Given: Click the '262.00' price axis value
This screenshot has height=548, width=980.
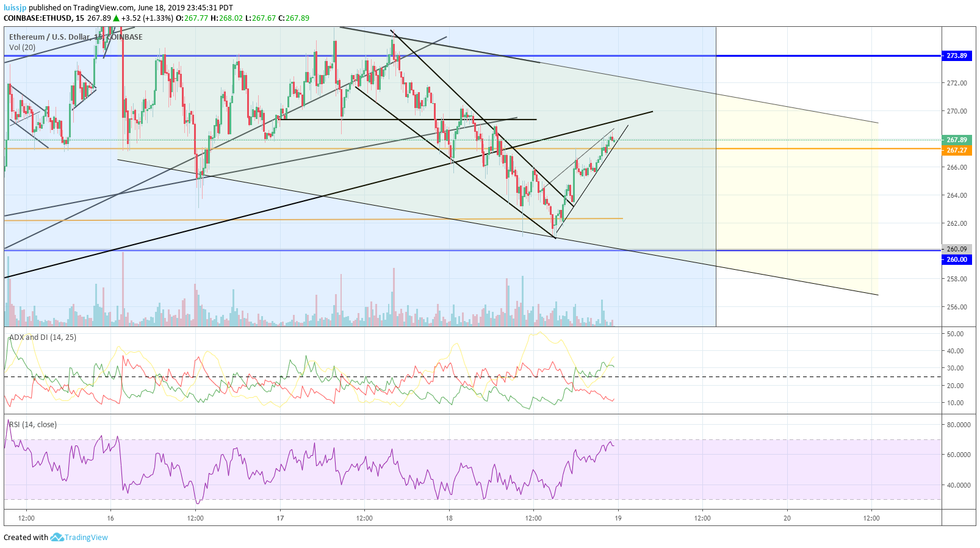Looking at the screenshot, I should pos(957,223).
